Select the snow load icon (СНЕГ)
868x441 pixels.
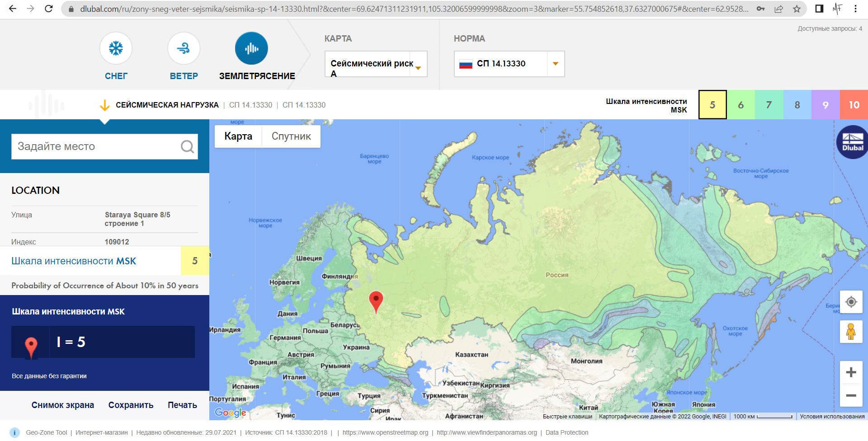click(x=116, y=48)
